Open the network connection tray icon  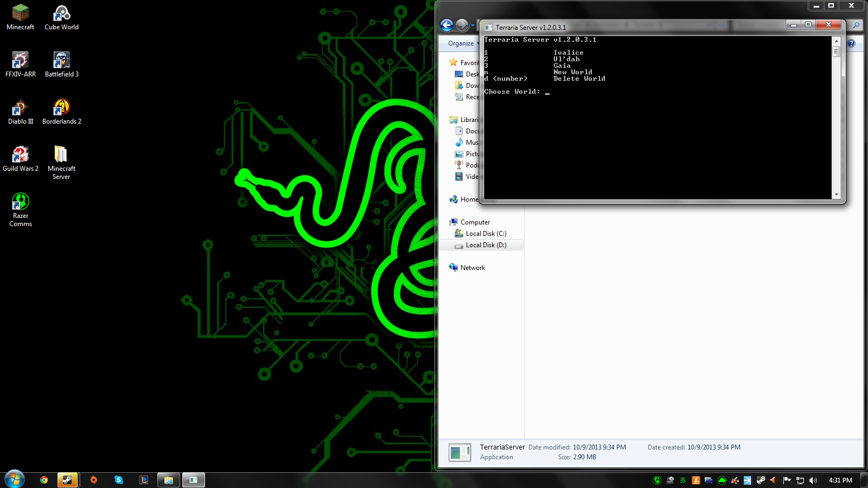point(800,480)
